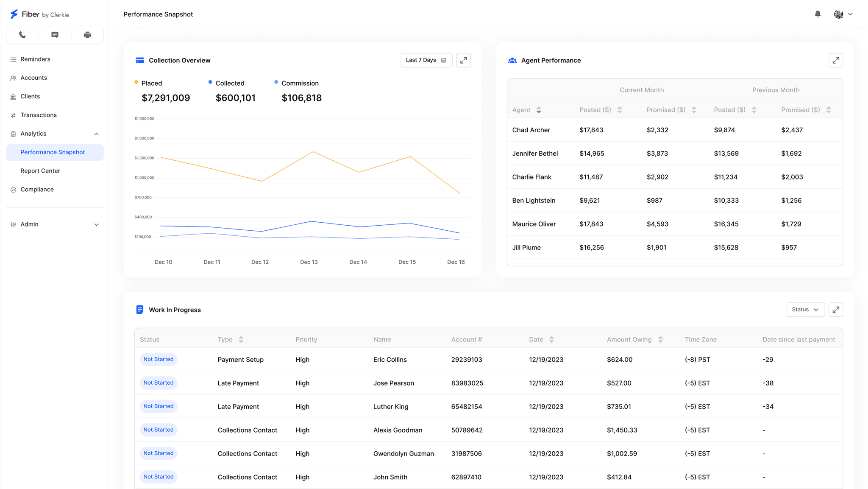Click the phone call icon in sidebar
The image size is (868, 489).
click(x=22, y=35)
